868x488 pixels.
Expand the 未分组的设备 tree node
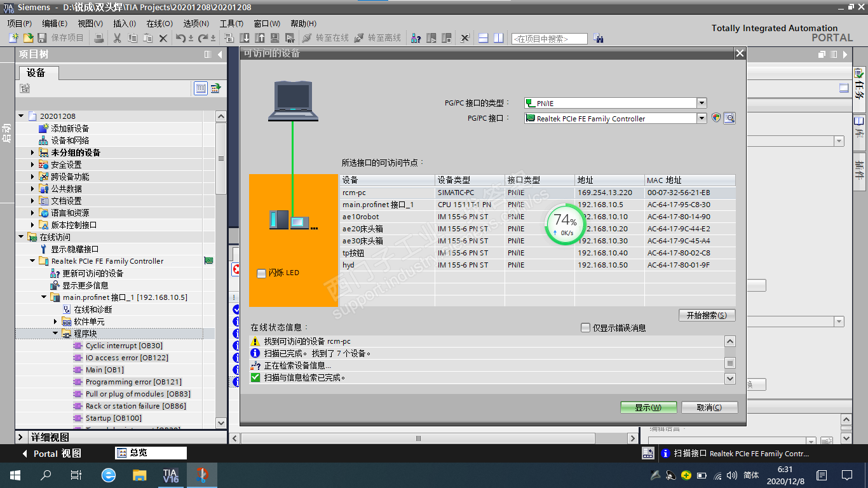click(32, 152)
